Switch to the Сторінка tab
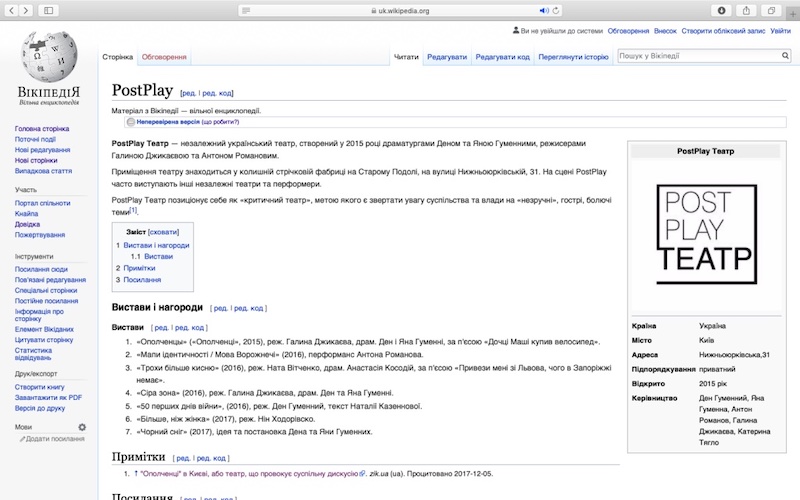The height and width of the screenshot is (500, 800). pyautogui.click(x=117, y=57)
